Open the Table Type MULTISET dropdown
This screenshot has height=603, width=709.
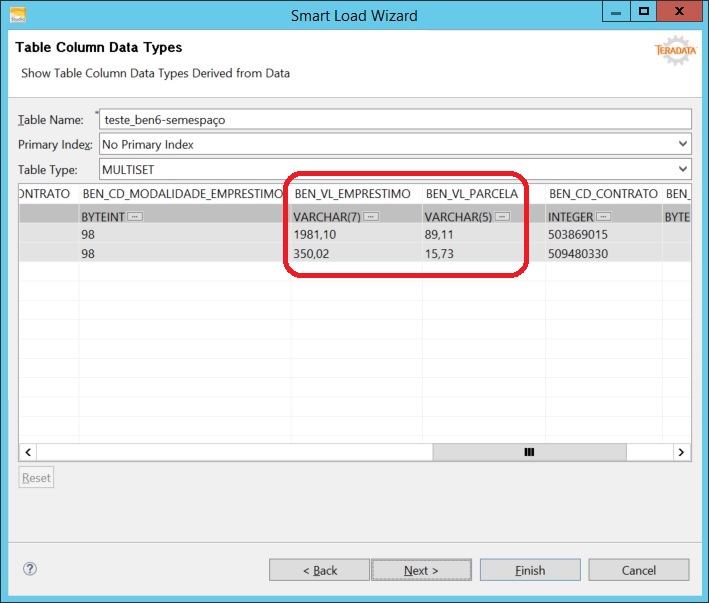tap(682, 169)
